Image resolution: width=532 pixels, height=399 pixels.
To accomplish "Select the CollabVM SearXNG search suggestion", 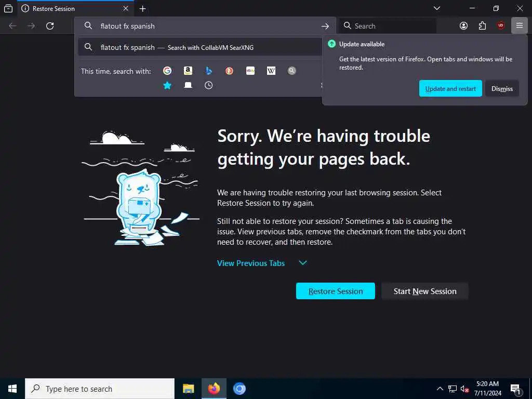I will [x=200, y=47].
